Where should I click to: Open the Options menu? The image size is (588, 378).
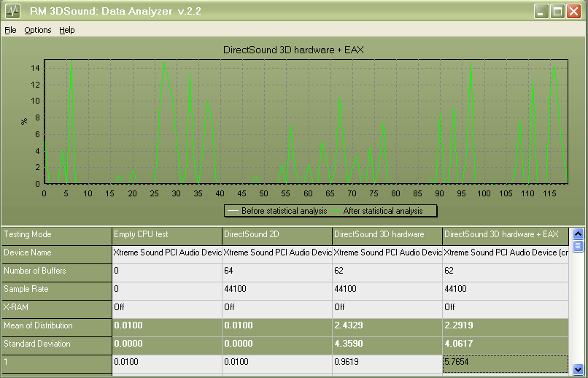click(x=38, y=30)
